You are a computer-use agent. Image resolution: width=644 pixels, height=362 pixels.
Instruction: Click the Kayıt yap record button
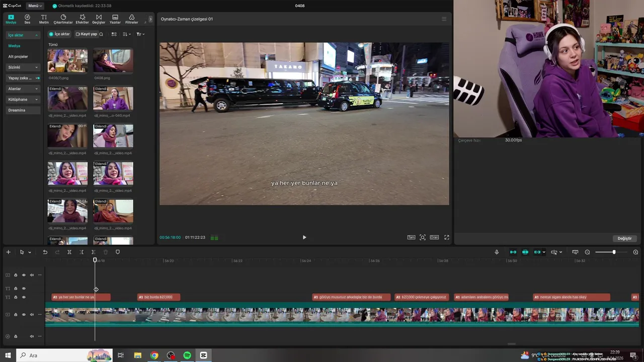click(86, 34)
